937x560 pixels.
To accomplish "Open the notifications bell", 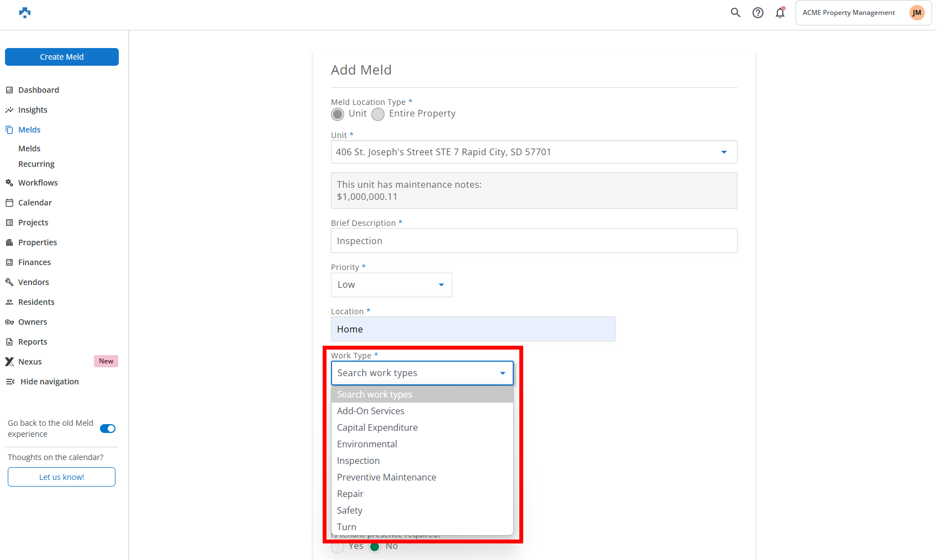I will pos(780,13).
